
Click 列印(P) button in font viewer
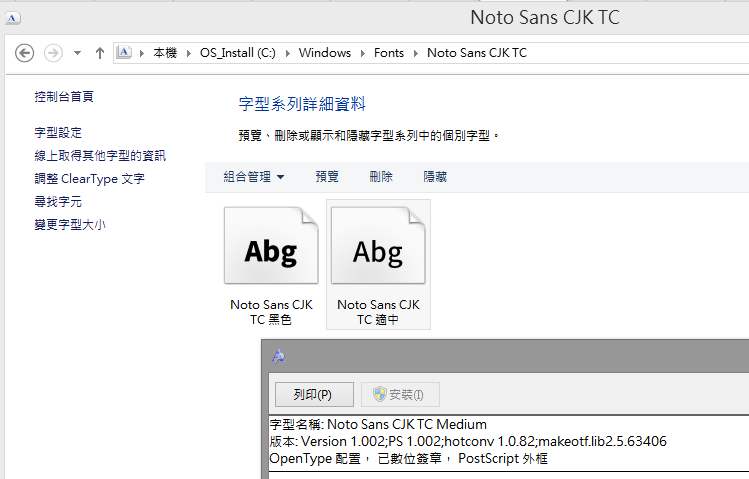coord(314,394)
